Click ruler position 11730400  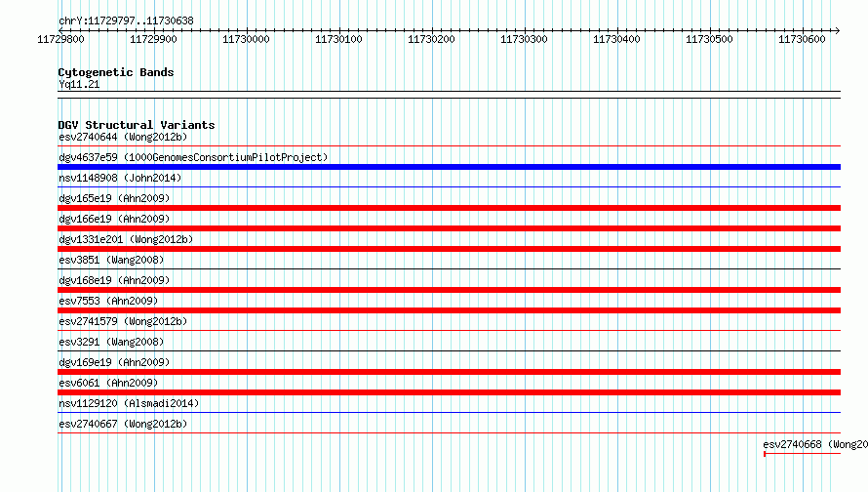point(616,39)
